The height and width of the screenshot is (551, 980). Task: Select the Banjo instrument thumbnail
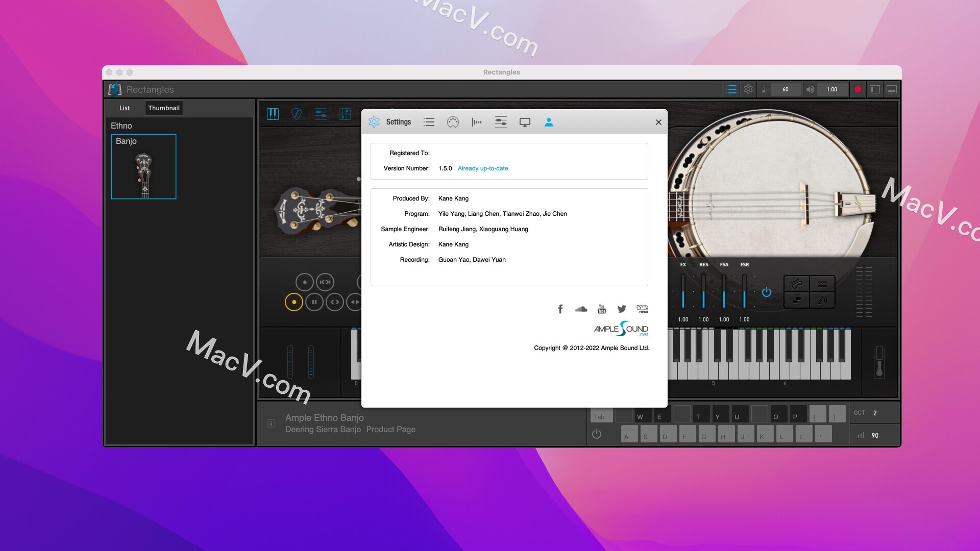pyautogui.click(x=143, y=166)
